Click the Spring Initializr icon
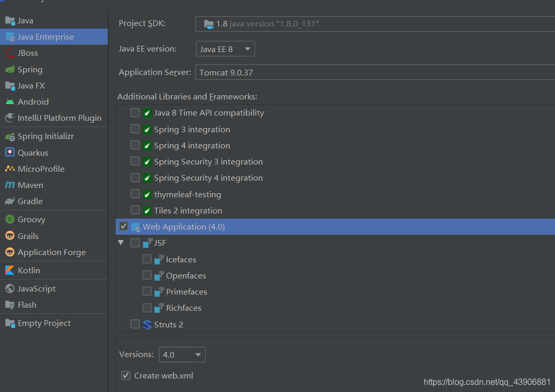Image resolution: width=555 pixels, height=392 pixels. [x=10, y=136]
